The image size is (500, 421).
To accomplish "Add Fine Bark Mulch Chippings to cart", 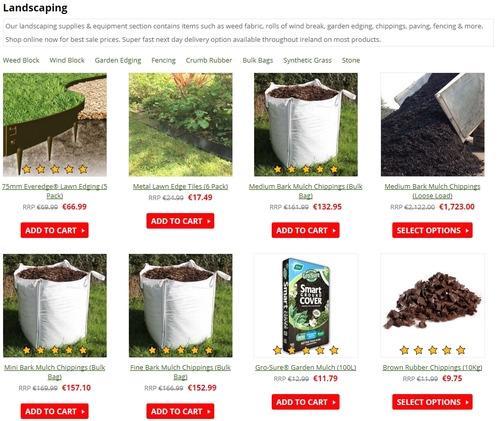I will (x=180, y=411).
